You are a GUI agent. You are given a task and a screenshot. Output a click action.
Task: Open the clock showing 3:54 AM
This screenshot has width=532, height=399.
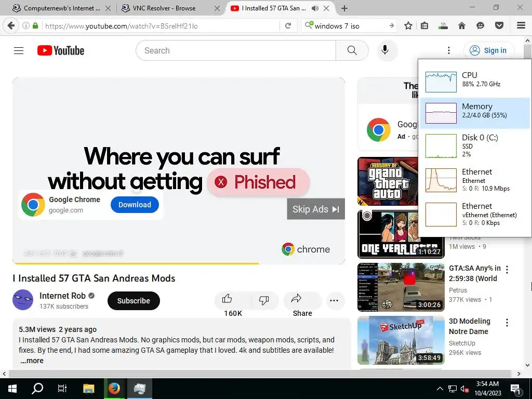pyautogui.click(x=487, y=389)
